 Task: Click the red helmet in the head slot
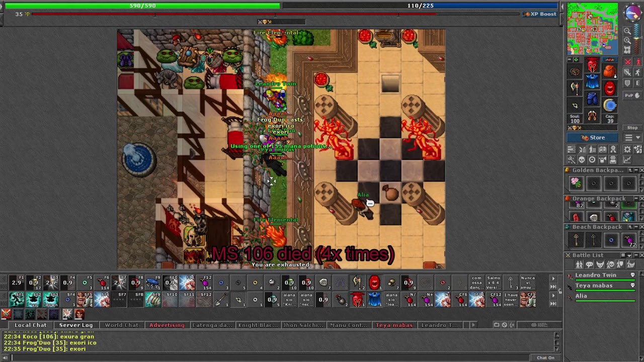click(x=592, y=65)
